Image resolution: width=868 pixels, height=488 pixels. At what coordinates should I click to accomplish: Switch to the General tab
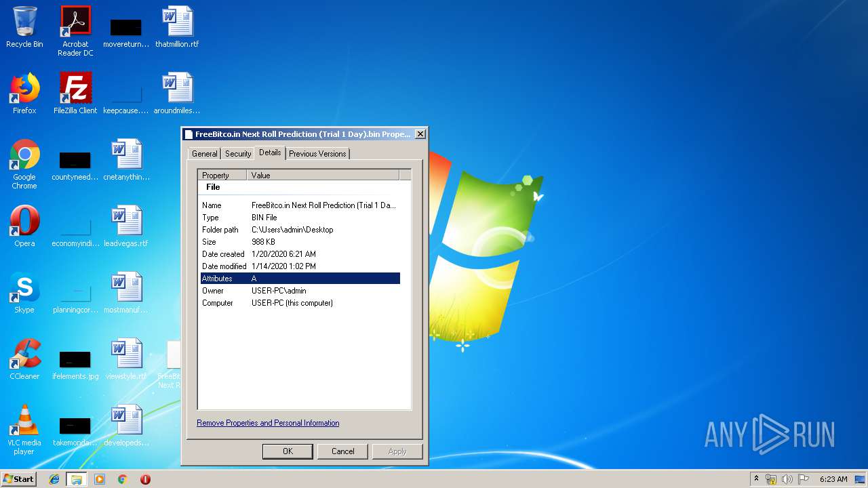pos(204,154)
